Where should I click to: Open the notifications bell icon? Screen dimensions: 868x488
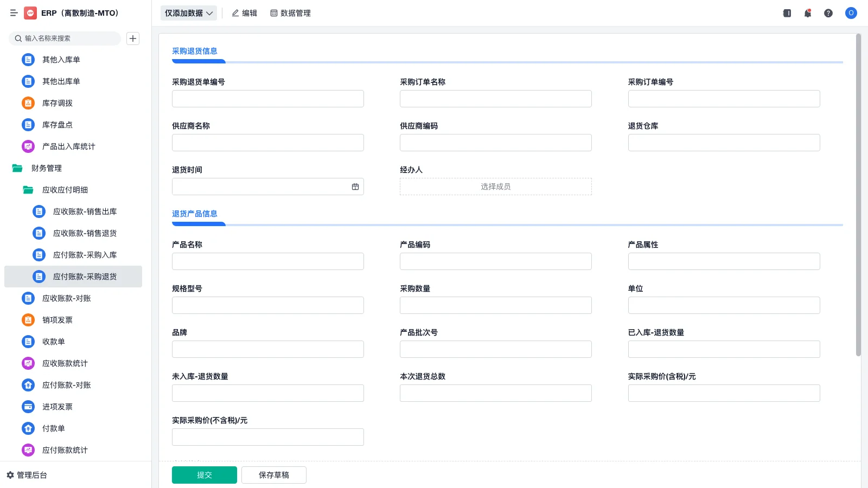pos(808,13)
